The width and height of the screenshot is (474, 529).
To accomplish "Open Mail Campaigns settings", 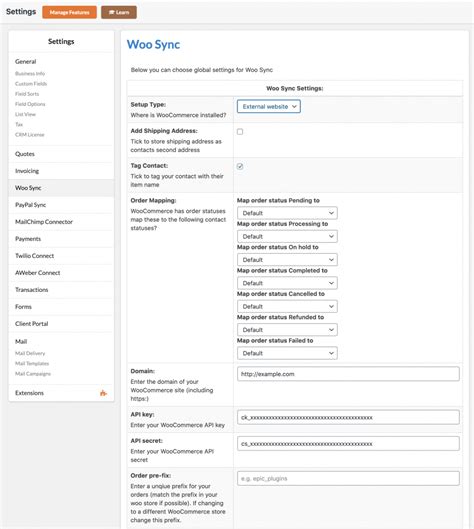I will 33,374.
